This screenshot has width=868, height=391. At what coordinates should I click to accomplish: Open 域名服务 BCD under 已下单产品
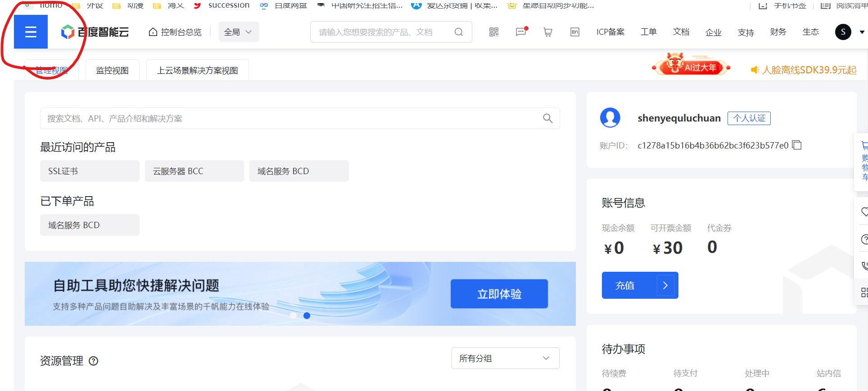coord(90,225)
